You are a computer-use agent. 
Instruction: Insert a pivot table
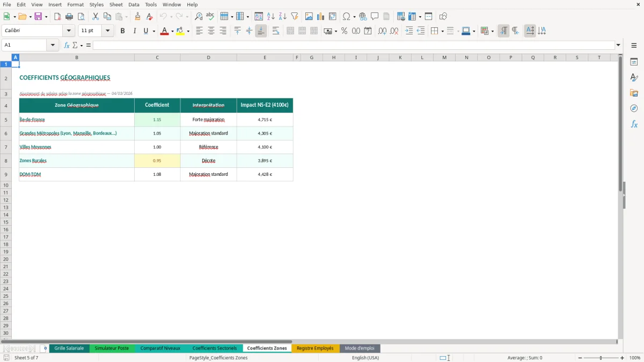333,17
